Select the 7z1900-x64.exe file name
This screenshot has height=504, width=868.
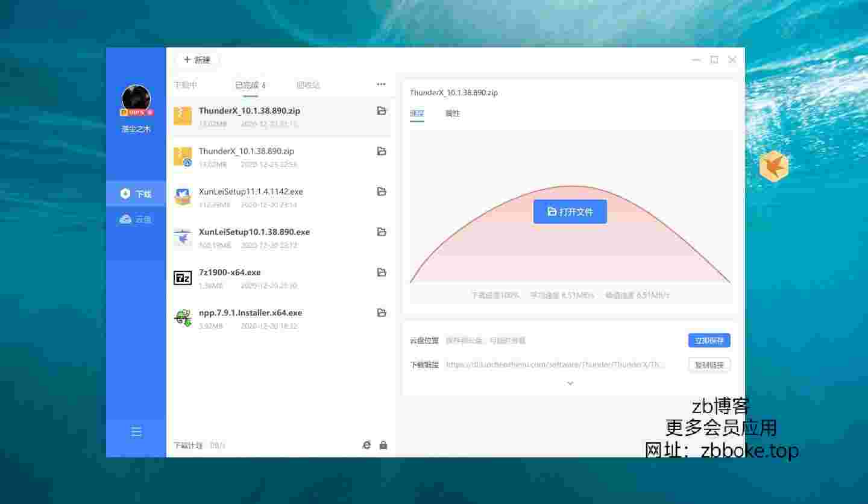pyautogui.click(x=230, y=272)
